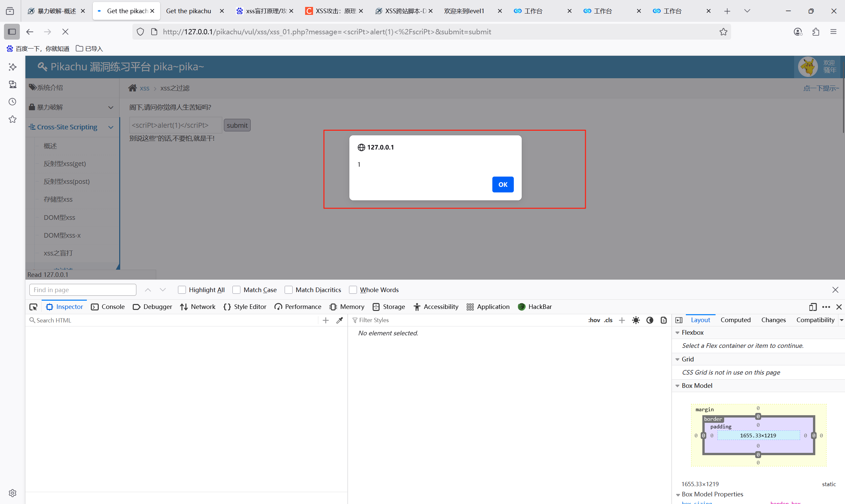The width and height of the screenshot is (845, 504).
Task: Go back to previous page
Action: [x=30, y=32]
